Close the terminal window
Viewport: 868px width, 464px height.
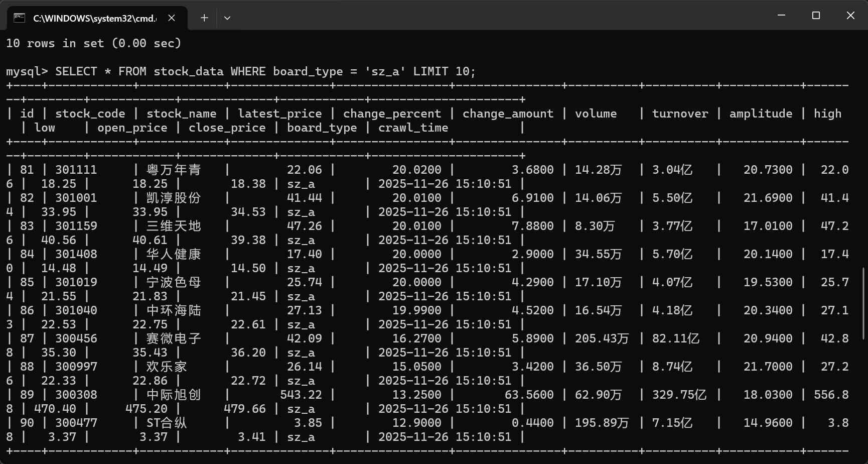pyautogui.click(x=850, y=16)
